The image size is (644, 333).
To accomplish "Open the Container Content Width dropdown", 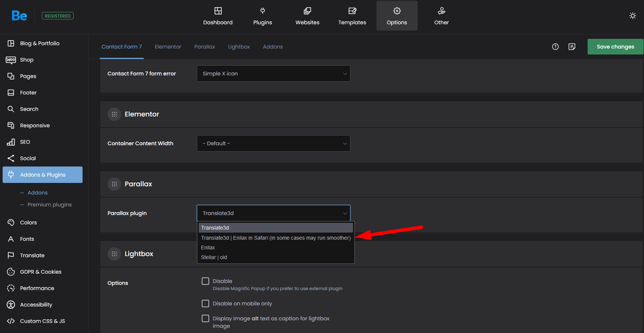I will (x=273, y=143).
